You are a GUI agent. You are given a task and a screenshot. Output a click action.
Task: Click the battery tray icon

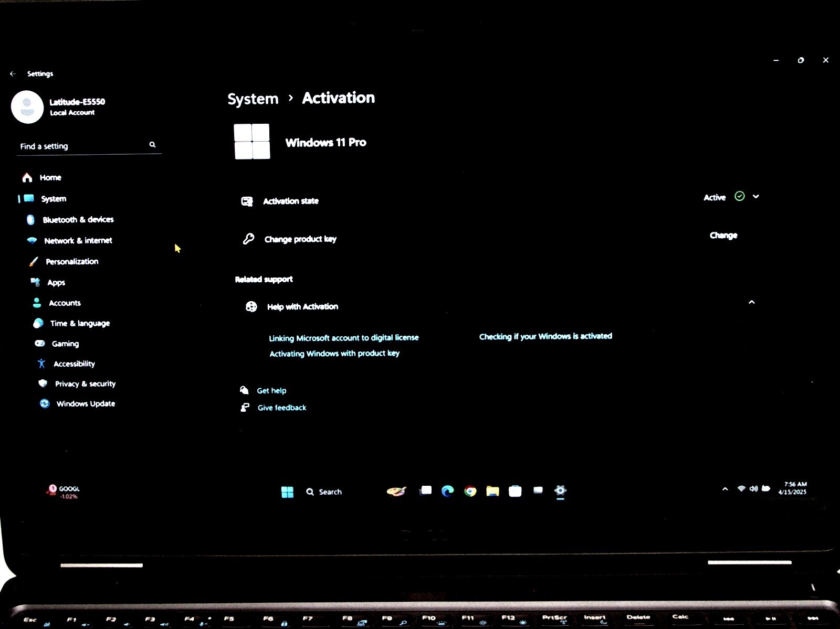[x=766, y=488]
